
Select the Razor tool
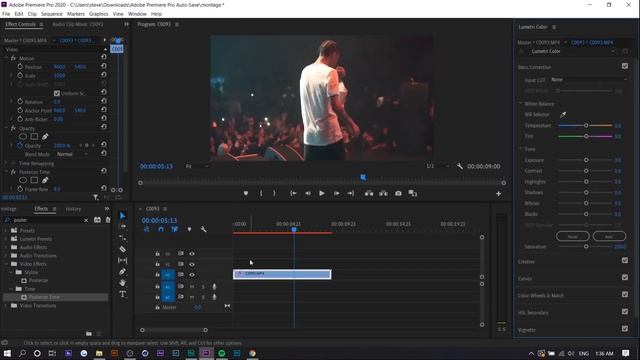[122, 249]
